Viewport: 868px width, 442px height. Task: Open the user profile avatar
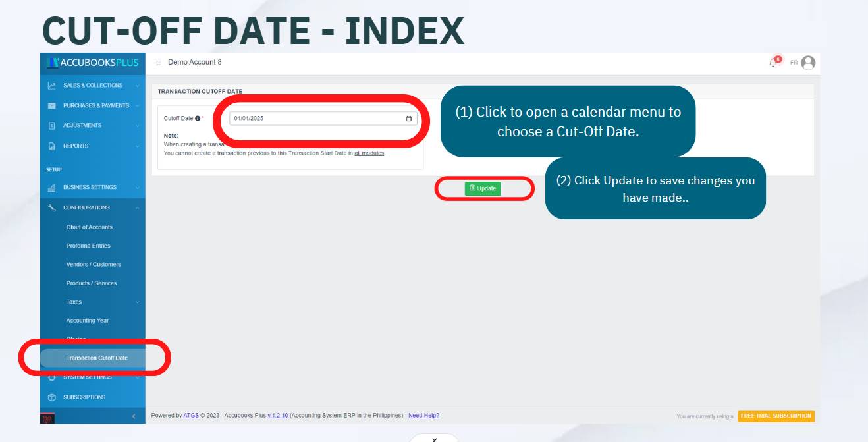[808, 63]
